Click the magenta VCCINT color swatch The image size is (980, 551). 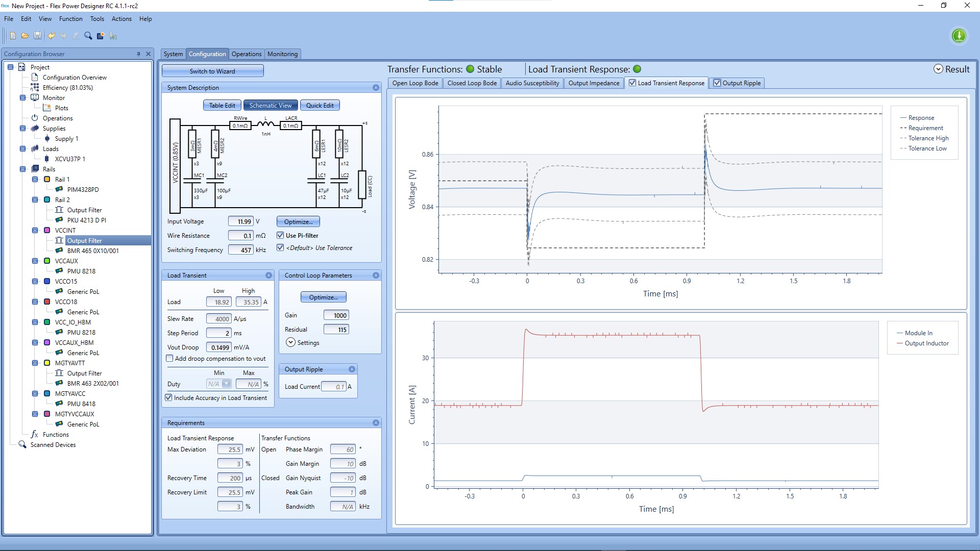[x=47, y=230]
